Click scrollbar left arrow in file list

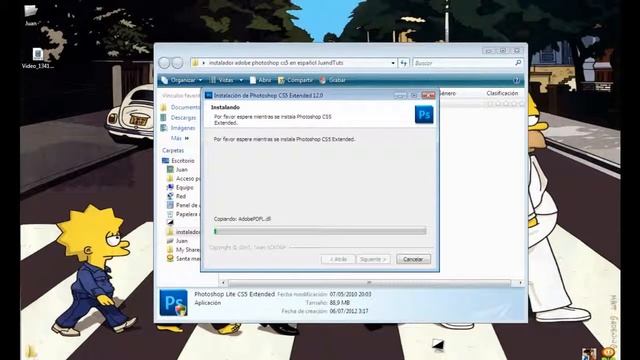223,282
